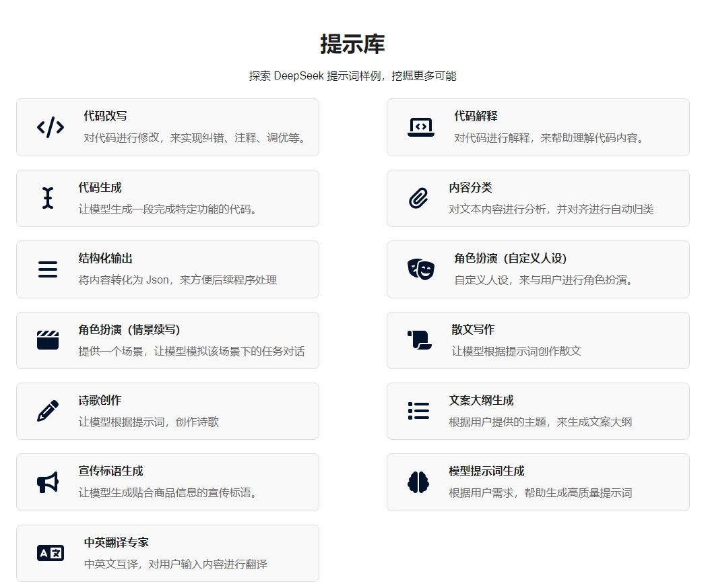Click the brain icon for 模型提示词生成
This screenshot has height=588, width=708.
click(418, 482)
